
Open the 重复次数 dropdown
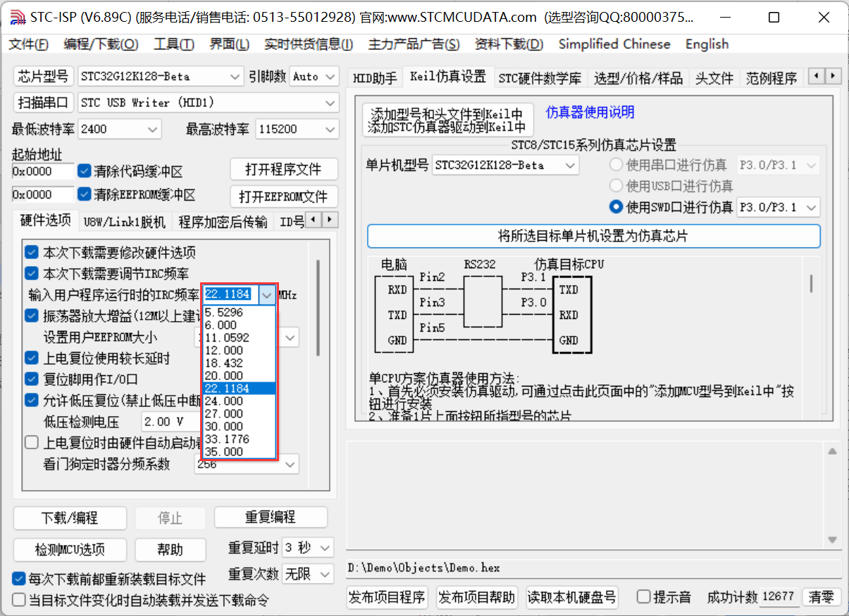[x=307, y=574]
